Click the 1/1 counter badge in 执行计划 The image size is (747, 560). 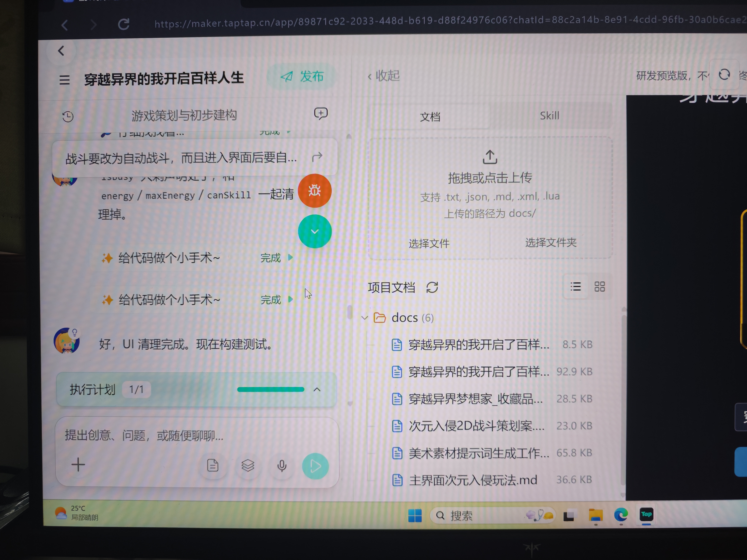(136, 390)
